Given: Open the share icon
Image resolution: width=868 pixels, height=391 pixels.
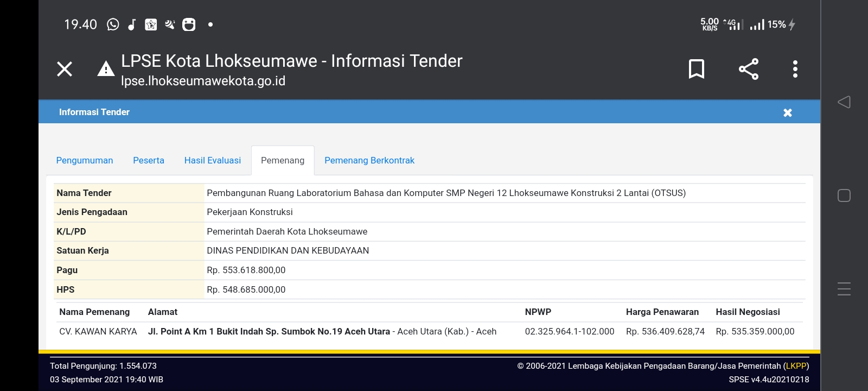Looking at the screenshot, I should click(748, 69).
